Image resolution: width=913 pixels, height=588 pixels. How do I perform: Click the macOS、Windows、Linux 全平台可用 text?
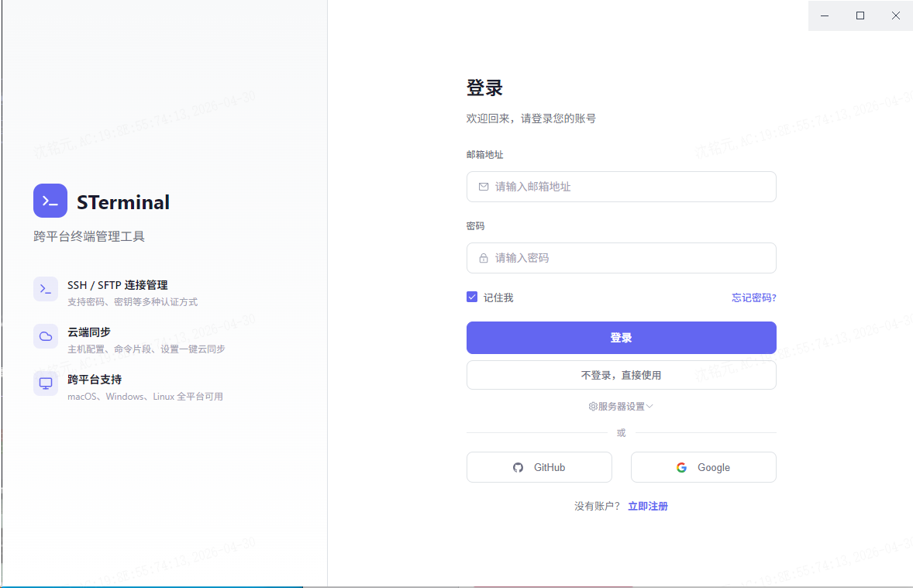(145, 396)
